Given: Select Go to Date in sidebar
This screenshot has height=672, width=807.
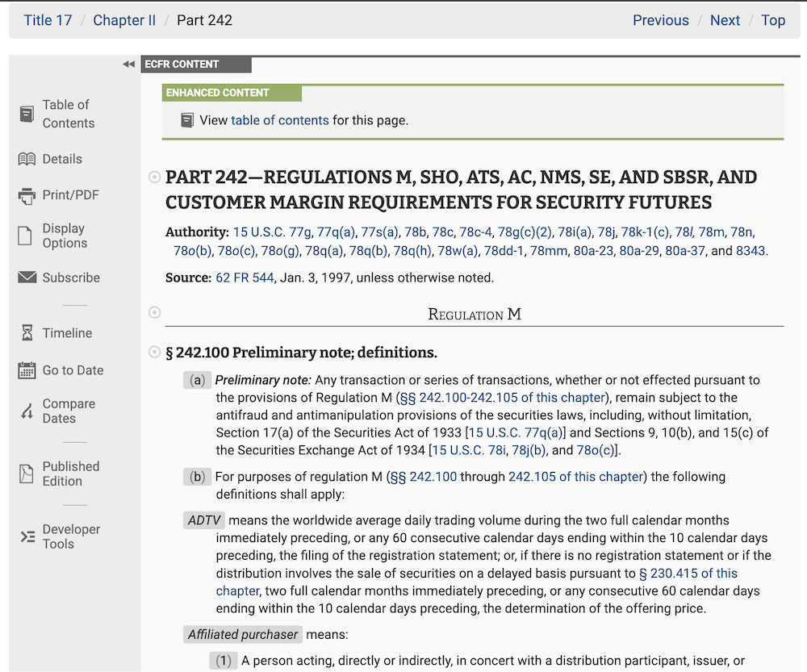Looking at the screenshot, I should pos(73,370).
